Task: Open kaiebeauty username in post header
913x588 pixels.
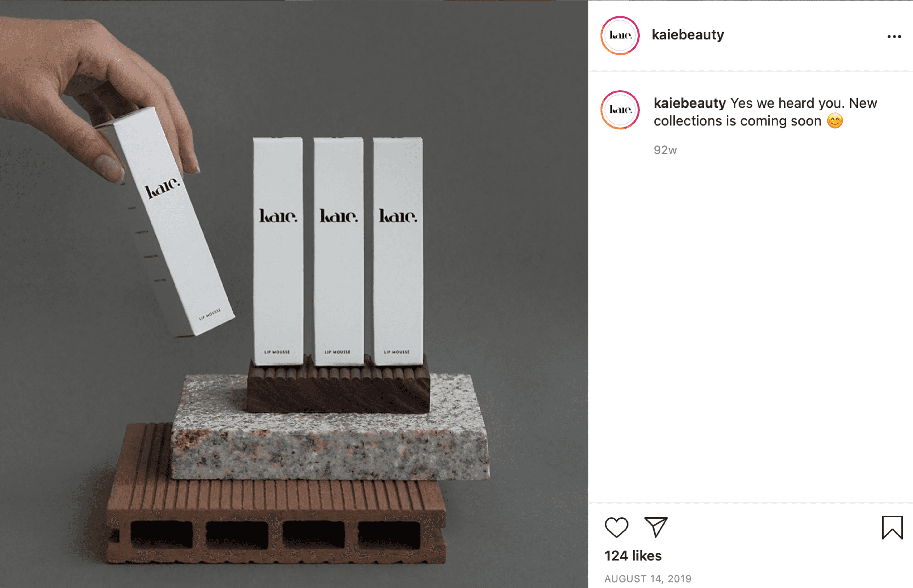Action: (688, 35)
